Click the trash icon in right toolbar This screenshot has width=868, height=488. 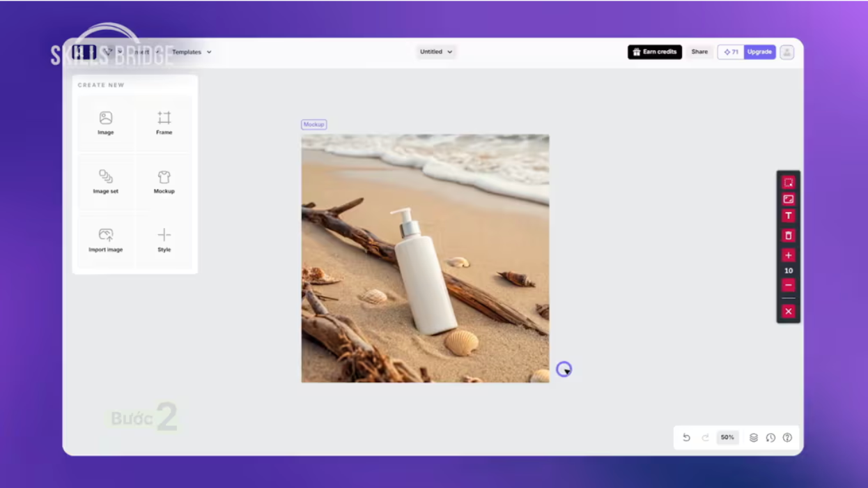pos(789,236)
